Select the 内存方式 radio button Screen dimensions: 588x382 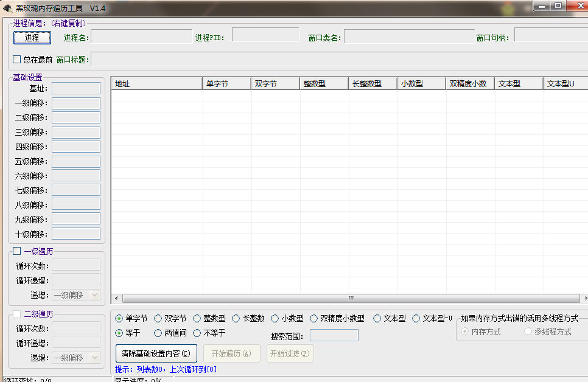click(464, 332)
